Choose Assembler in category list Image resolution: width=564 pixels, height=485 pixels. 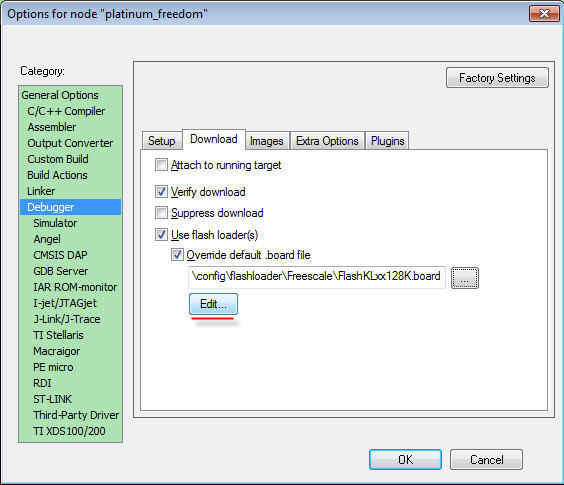[52, 127]
